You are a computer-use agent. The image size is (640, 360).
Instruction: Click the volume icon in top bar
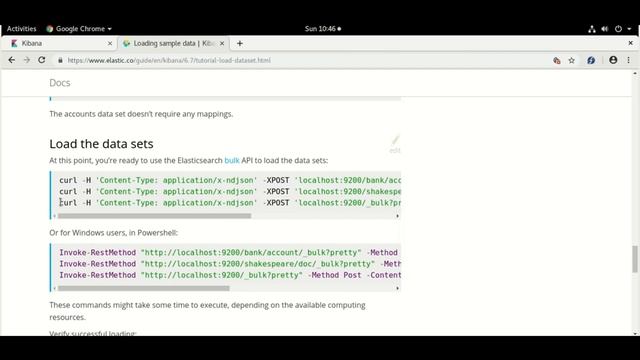[x=604, y=29]
